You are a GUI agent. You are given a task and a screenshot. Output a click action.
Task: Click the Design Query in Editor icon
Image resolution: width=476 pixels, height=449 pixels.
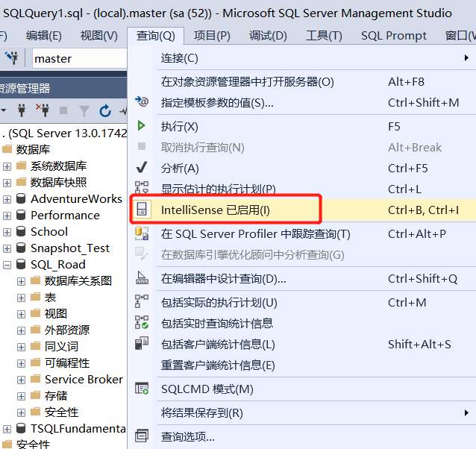pos(142,278)
